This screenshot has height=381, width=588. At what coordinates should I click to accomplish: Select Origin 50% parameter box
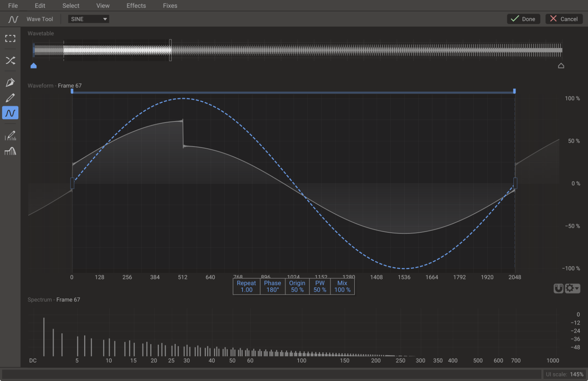coord(297,286)
